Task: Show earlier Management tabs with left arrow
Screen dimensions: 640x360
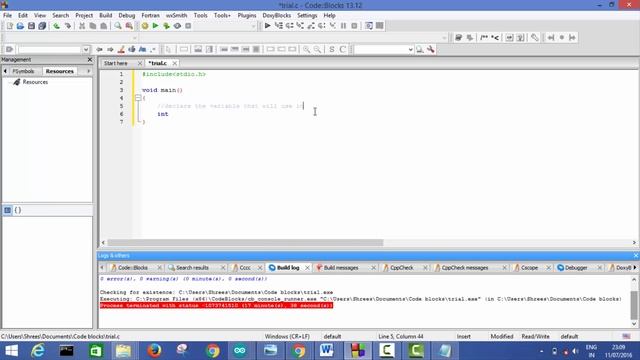Action: (x=5, y=71)
